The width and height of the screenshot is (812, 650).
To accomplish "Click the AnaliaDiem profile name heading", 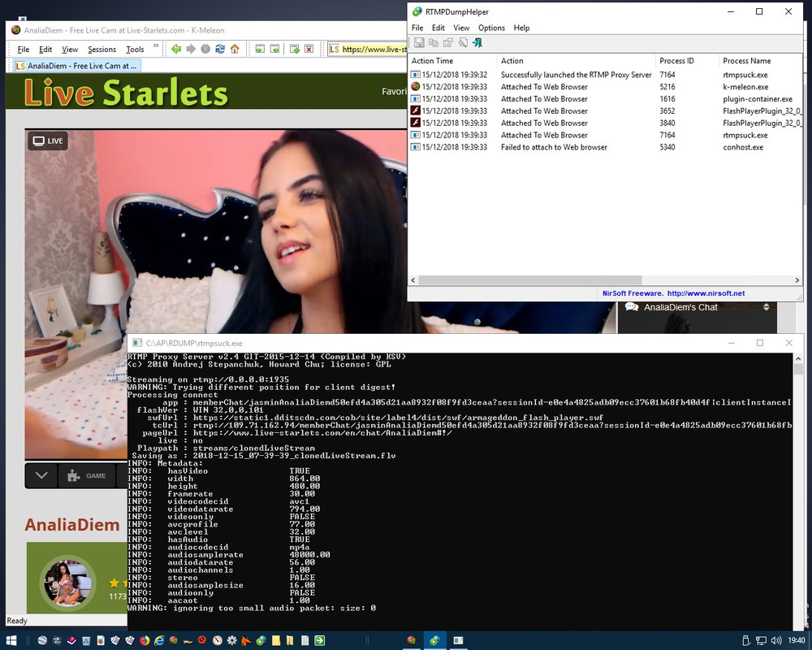I will [72, 525].
